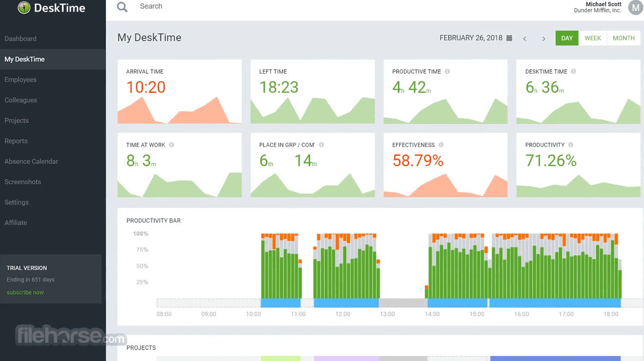This screenshot has width=644, height=361.
Task: Click the Effectiveness value 58.79%
Action: coord(418,161)
